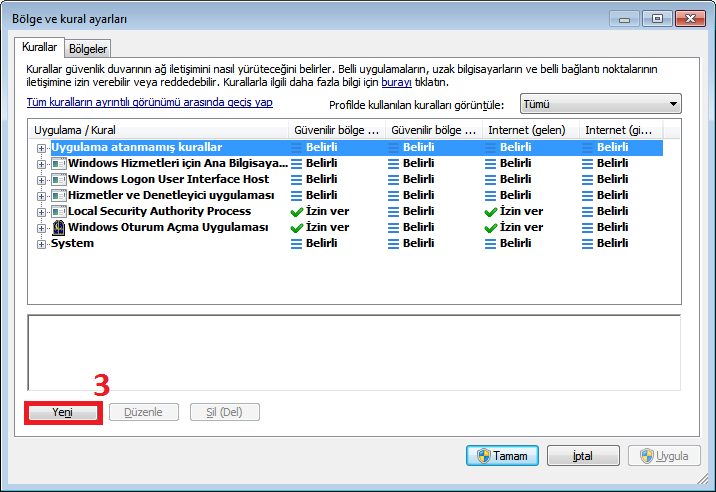This screenshot has width=716, height=492.
Task: Expand the 'Uygulama atanmamış kurallar' tree node
Action: click(41, 148)
